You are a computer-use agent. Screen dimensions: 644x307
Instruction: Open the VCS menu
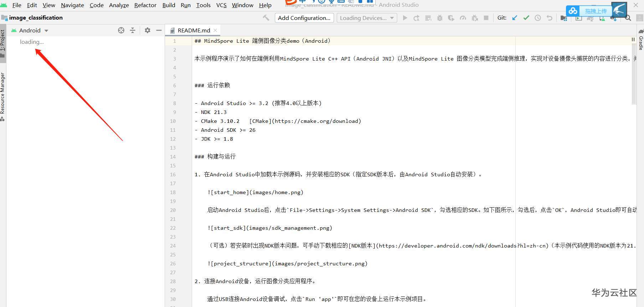click(x=221, y=5)
